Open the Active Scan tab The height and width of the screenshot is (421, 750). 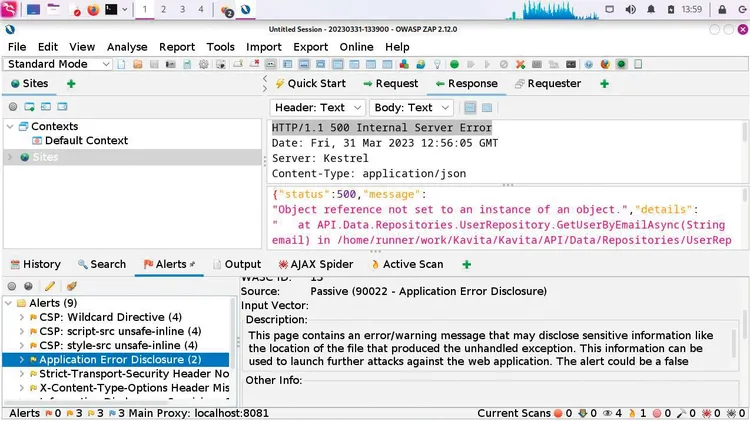tap(408, 265)
